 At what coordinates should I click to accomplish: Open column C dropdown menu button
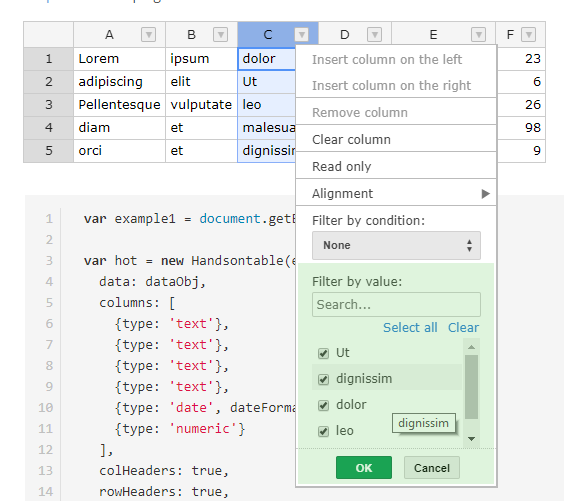tap(302, 35)
